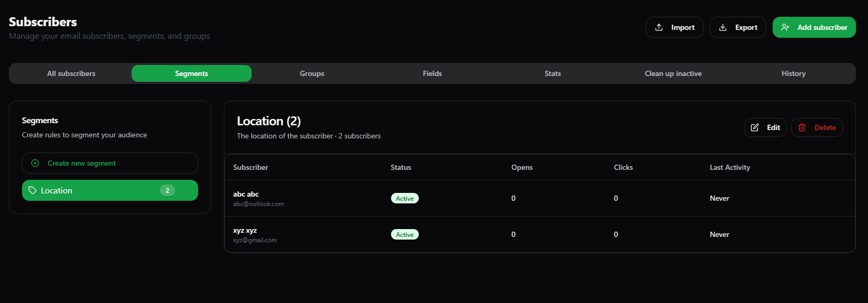The height and width of the screenshot is (303, 868).
Task: Open the Stats tab
Action: tap(552, 73)
